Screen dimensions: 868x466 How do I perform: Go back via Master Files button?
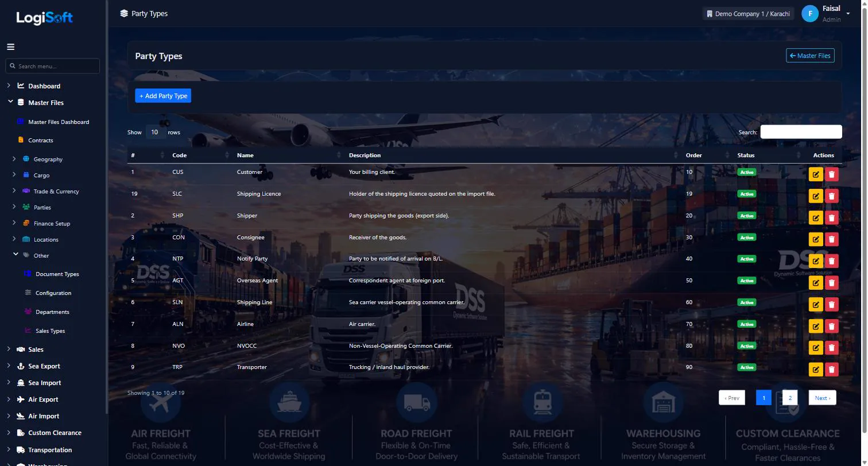pyautogui.click(x=810, y=56)
